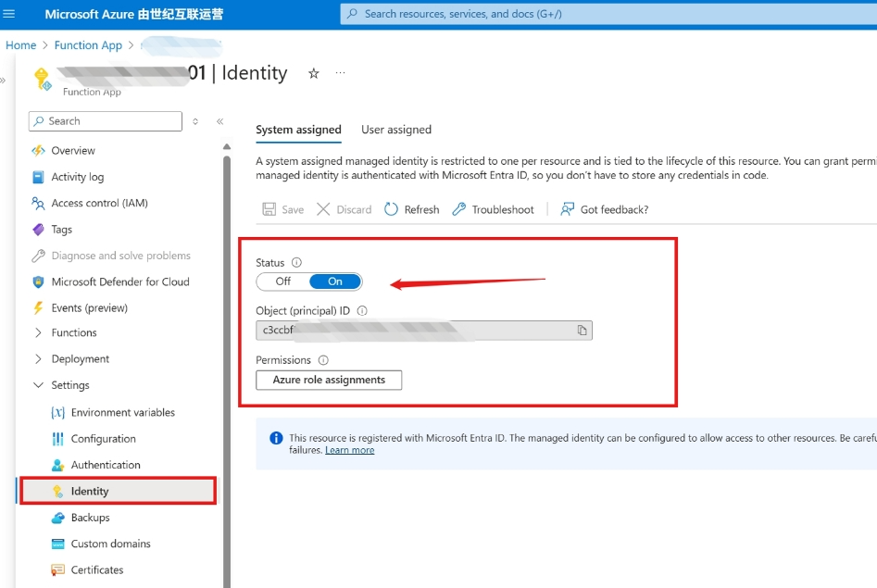Click the Overview lightning icon

click(x=38, y=151)
